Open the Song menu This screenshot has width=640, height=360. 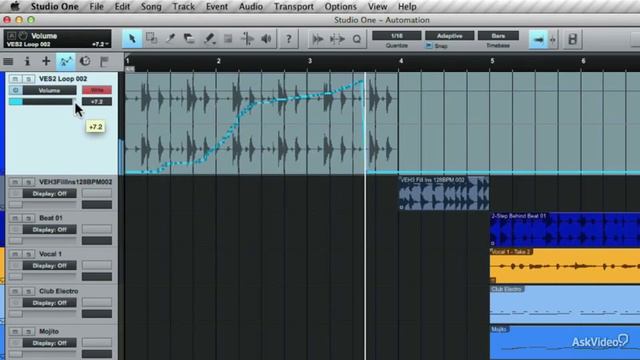click(151, 7)
